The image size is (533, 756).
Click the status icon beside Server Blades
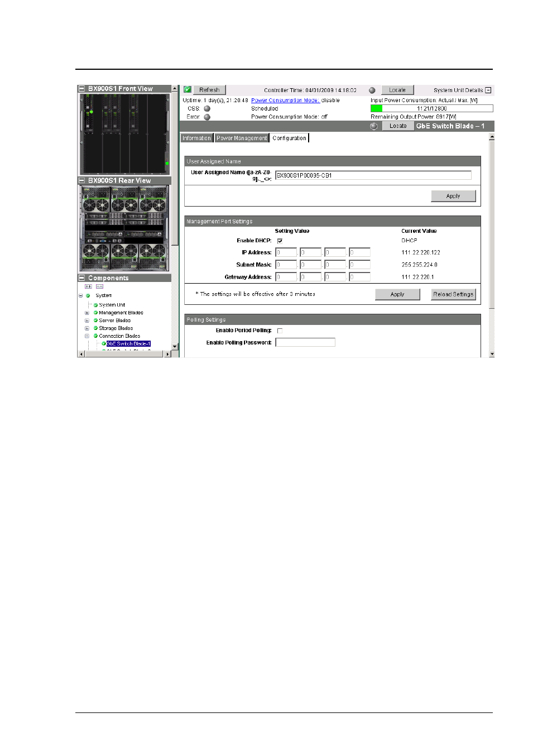click(x=96, y=320)
